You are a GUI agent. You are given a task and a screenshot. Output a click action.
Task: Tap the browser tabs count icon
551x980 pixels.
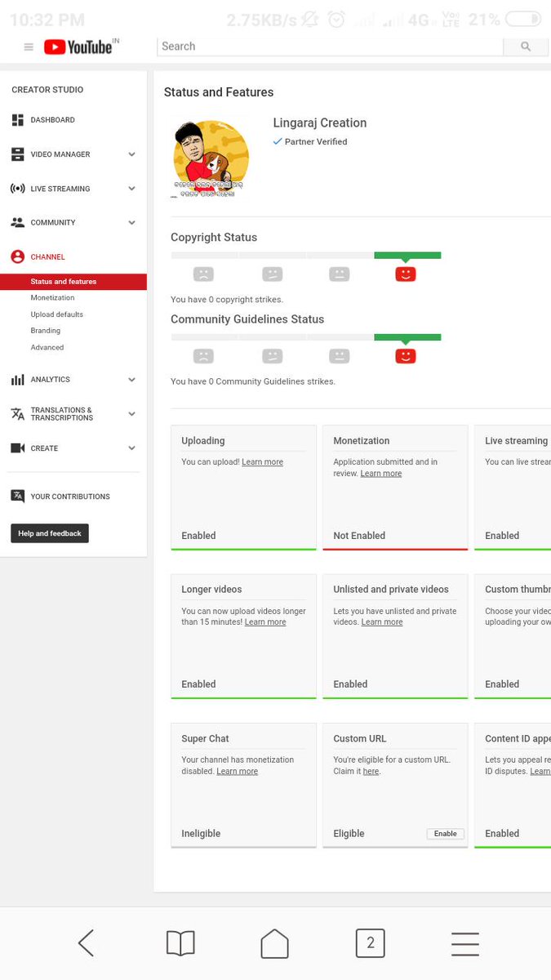point(370,943)
